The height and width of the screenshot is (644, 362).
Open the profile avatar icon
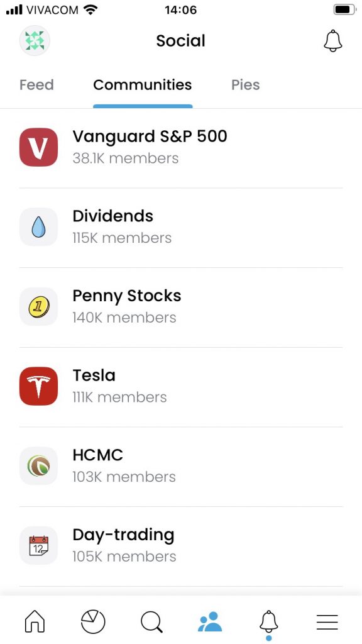click(x=35, y=41)
